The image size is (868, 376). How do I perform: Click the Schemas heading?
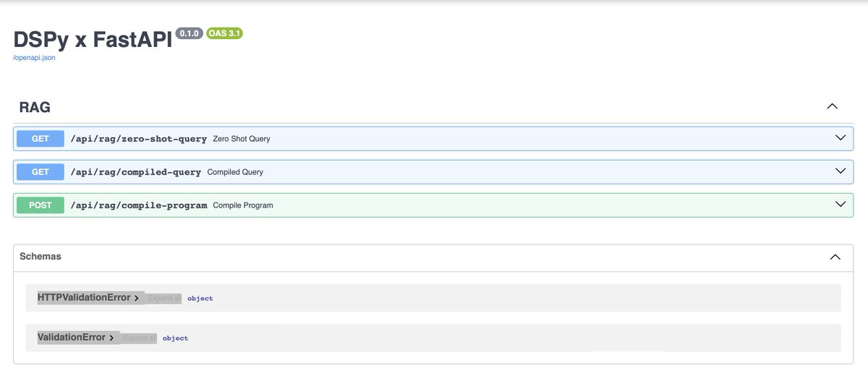[x=41, y=257]
